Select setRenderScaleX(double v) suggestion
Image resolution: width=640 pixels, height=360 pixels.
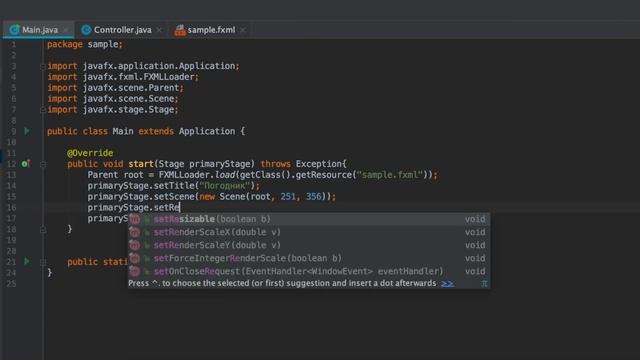pyautogui.click(x=309, y=232)
